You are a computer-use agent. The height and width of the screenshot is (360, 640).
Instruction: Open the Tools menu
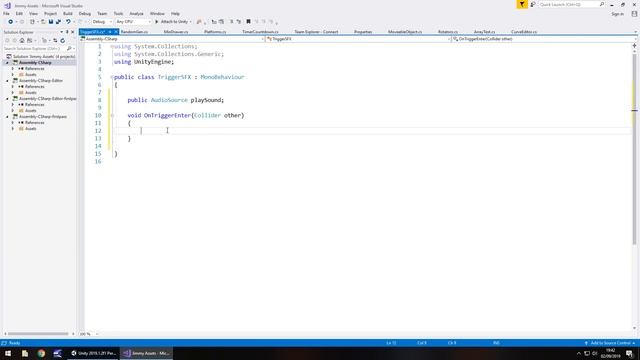coord(118,13)
